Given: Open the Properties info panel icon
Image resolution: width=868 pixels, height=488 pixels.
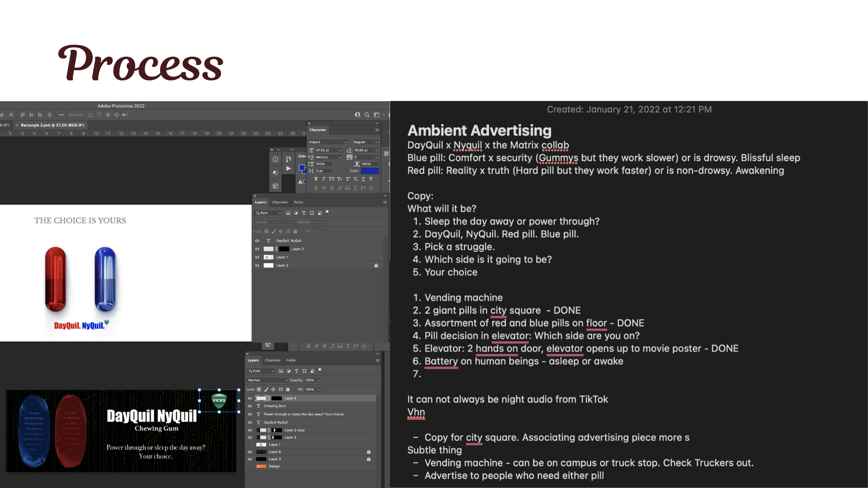Looking at the screenshot, I should (x=275, y=159).
